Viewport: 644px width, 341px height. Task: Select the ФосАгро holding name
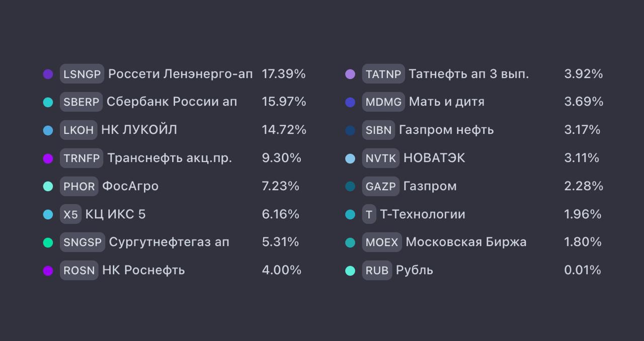point(130,186)
